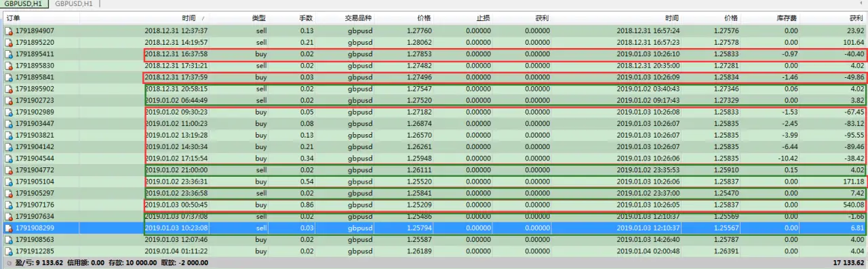Click the icon beside order 1791908563
Viewport: 868px width, 269px height.
click(x=9, y=239)
